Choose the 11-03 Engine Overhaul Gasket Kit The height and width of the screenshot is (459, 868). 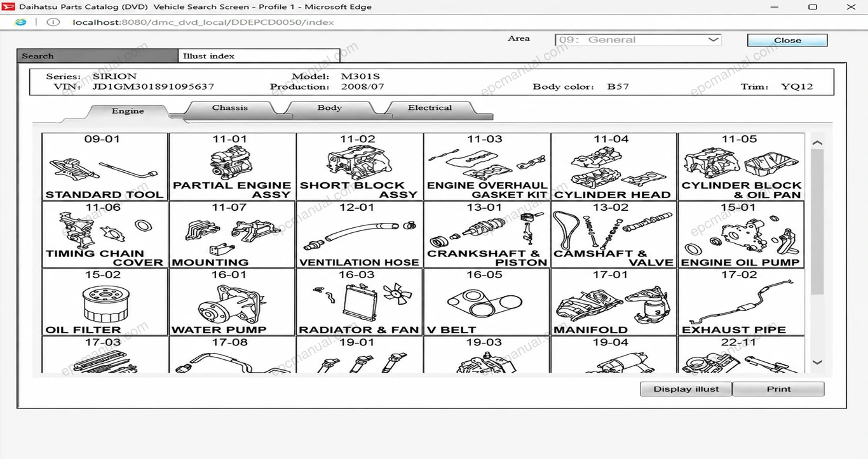[487, 167]
